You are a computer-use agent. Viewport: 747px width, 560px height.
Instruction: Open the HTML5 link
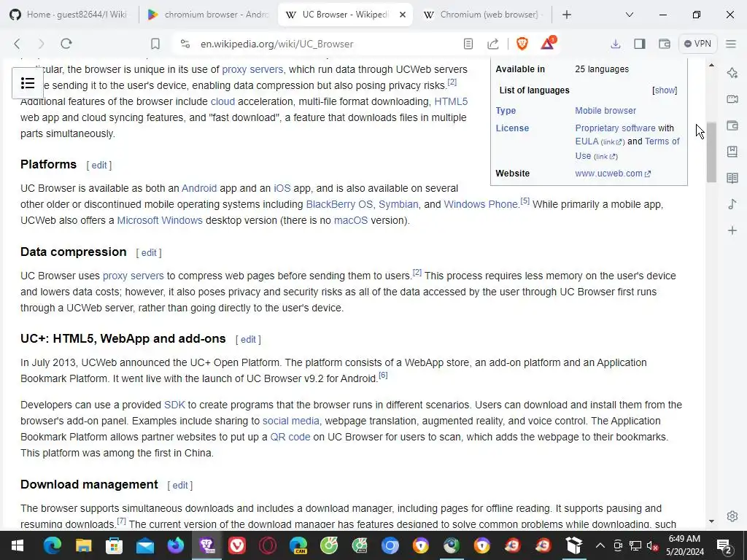[451, 101]
